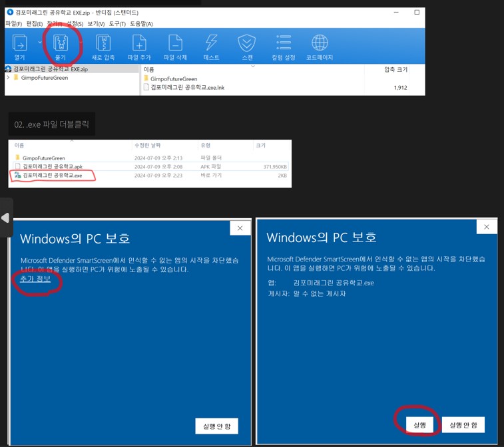Click the exe shortcut file icon
504x447 pixels.
tap(18, 175)
